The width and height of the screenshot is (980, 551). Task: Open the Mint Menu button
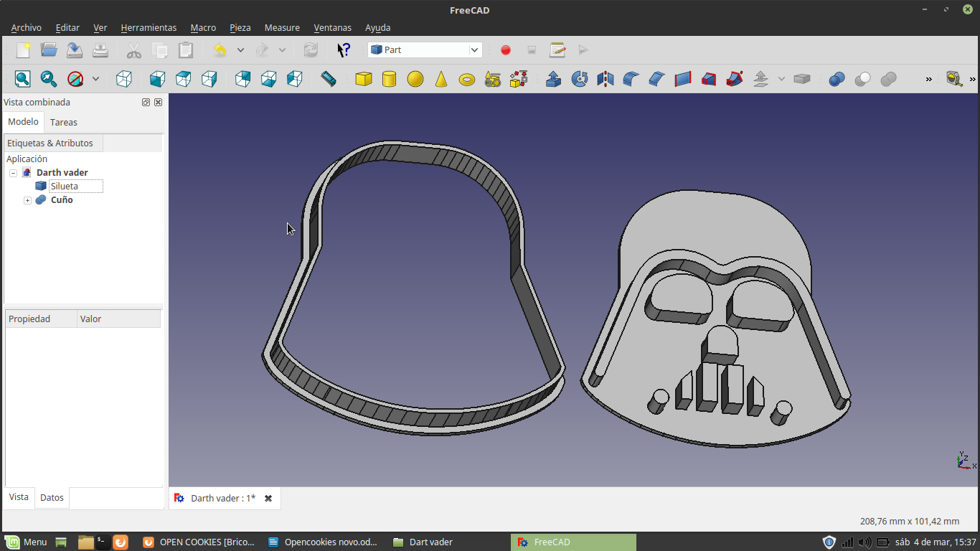click(x=27, y=542)
